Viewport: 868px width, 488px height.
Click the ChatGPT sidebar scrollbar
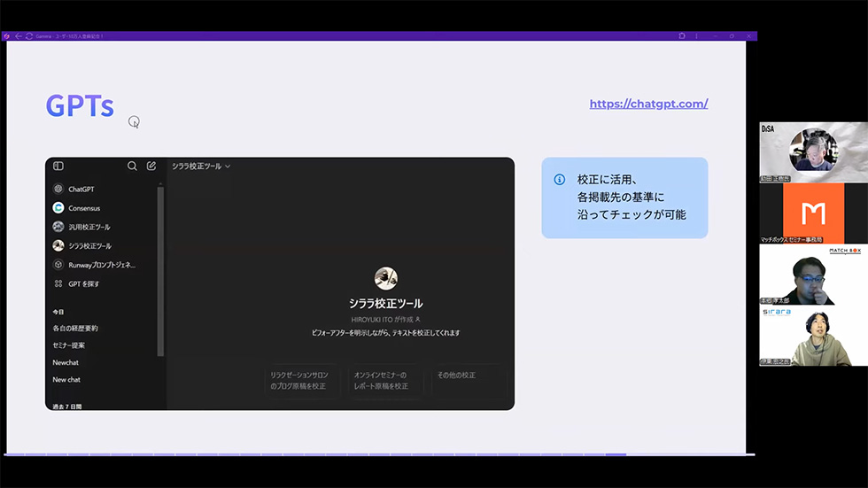160,271
